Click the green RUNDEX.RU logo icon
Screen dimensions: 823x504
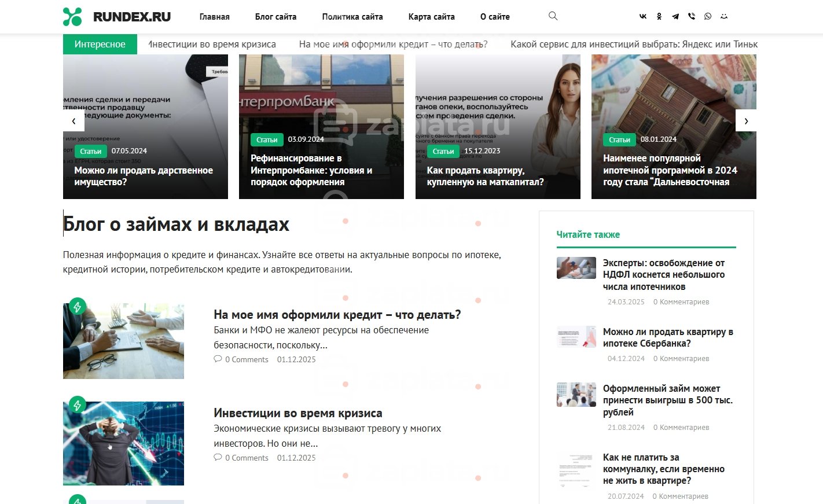(72, 17)
